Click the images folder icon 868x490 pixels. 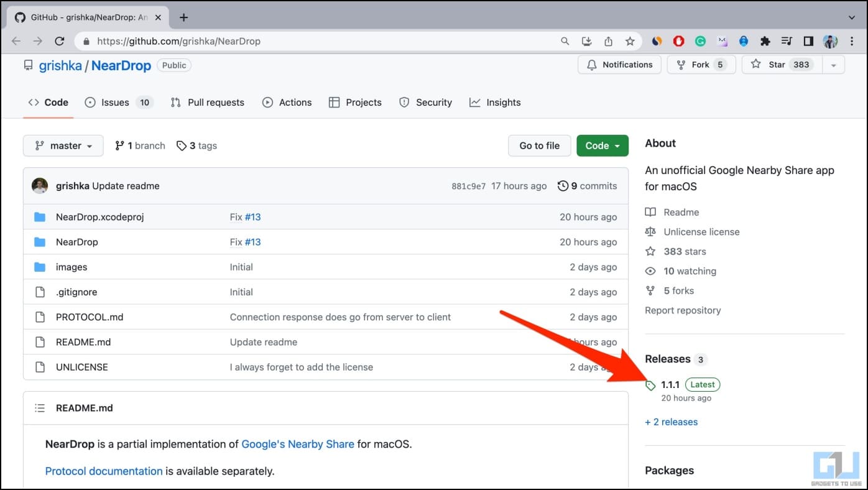click(40, 267)
